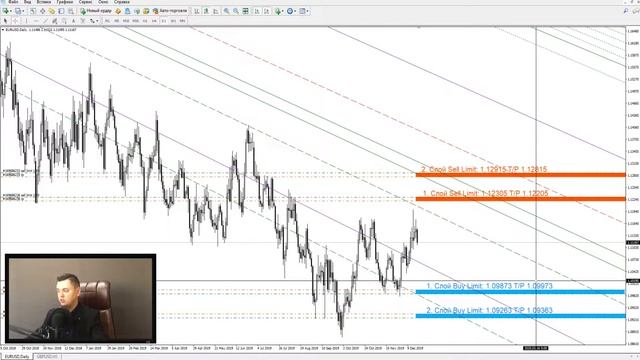Switch to M15 timeframe
Viewport: 640px width, 360px height.
[x=126, y=20]
